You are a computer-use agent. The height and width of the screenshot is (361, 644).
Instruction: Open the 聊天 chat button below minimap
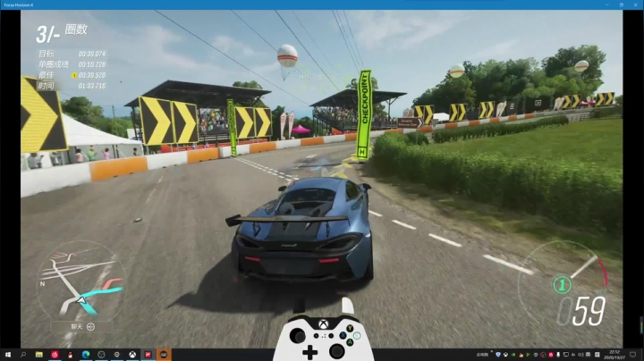click(81, 326)
